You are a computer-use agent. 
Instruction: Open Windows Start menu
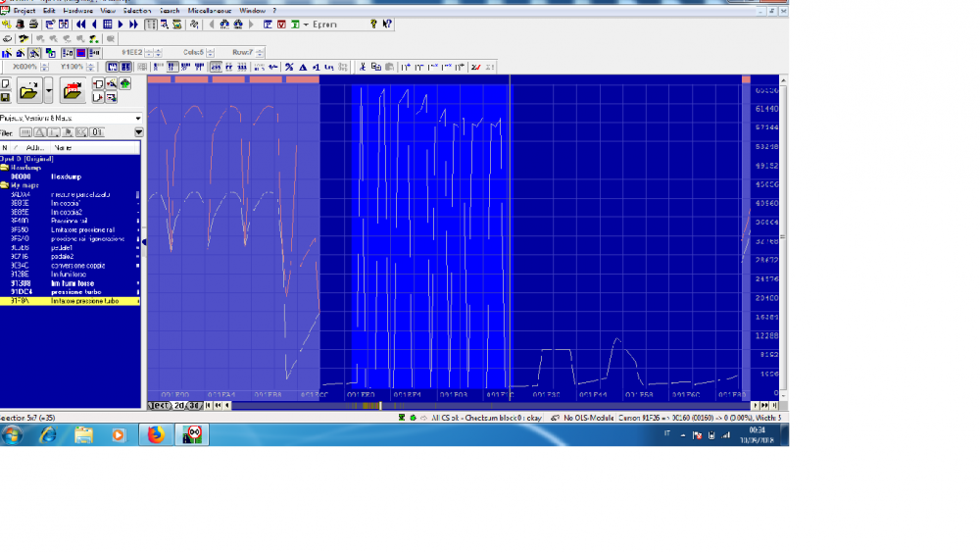[x=12, y=435]
